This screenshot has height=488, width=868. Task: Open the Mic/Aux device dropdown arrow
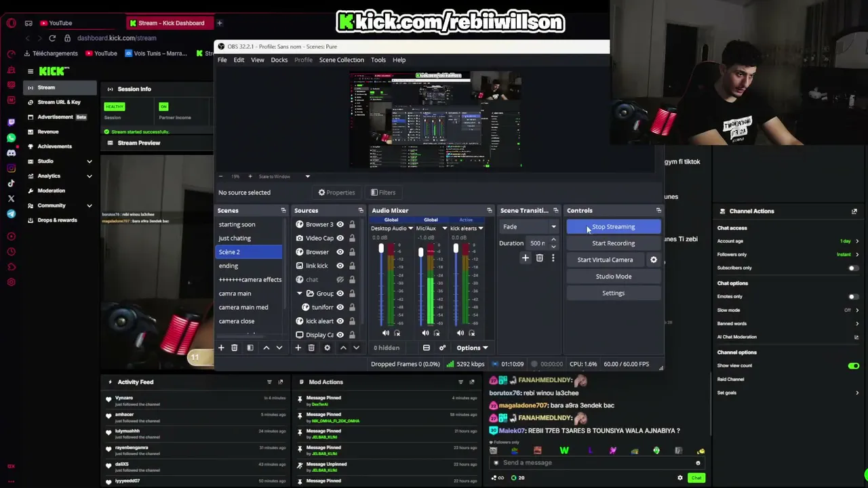tap(444, 228)
